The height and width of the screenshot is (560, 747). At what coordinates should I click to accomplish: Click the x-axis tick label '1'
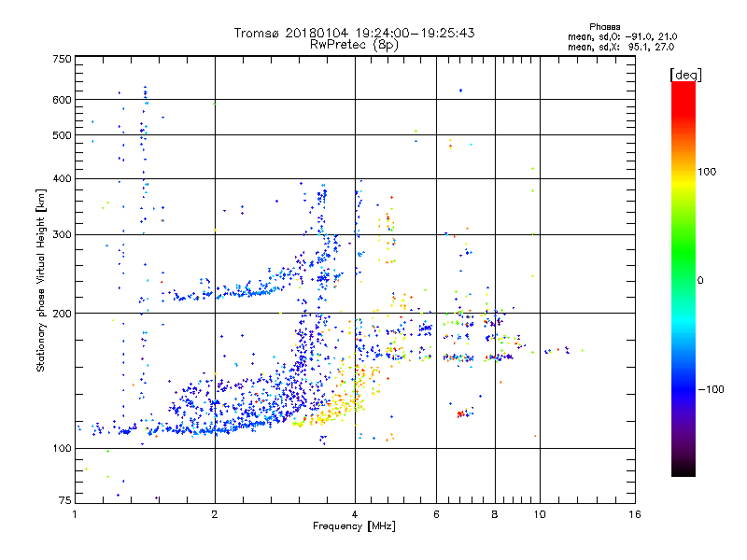(75, 514)
